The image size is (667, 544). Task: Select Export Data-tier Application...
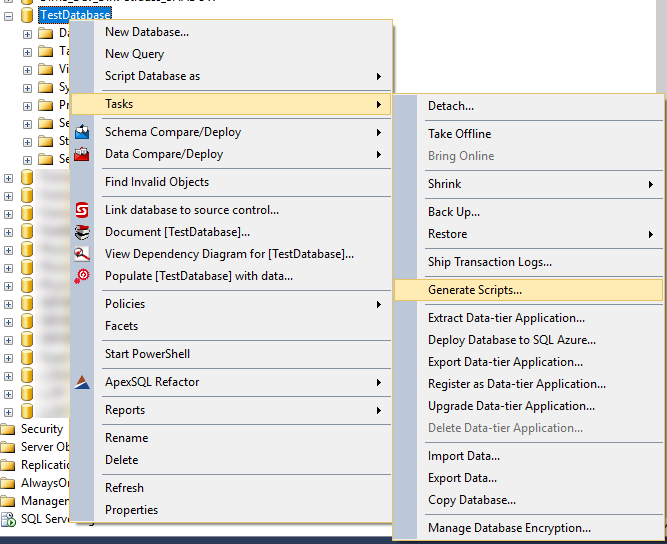click(x=528, y=362)
